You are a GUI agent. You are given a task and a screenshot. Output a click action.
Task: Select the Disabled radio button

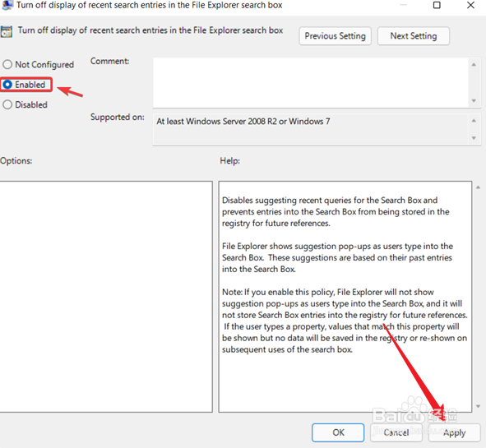coord(7,104)
